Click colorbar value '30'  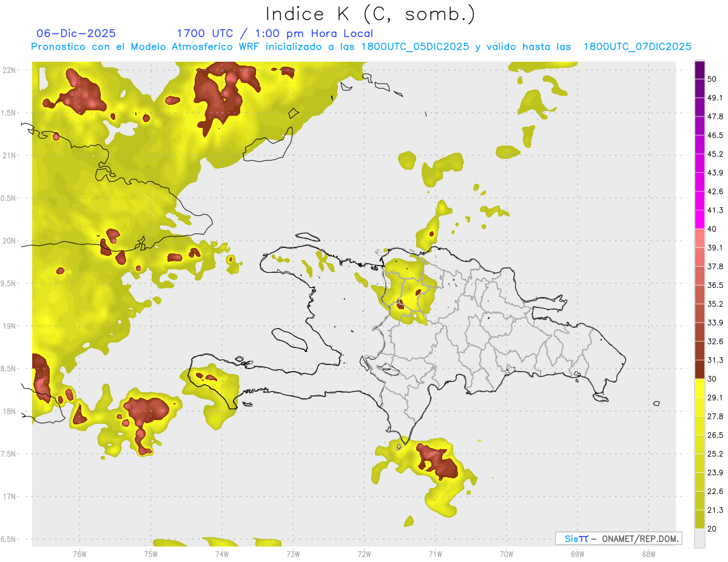pyautogui.click(x=713, y=379)
